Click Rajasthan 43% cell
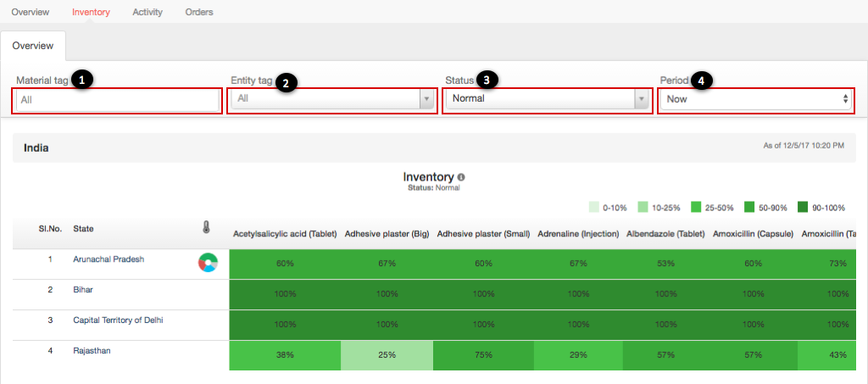Screen dimensions: 868x384 point(827,355)
